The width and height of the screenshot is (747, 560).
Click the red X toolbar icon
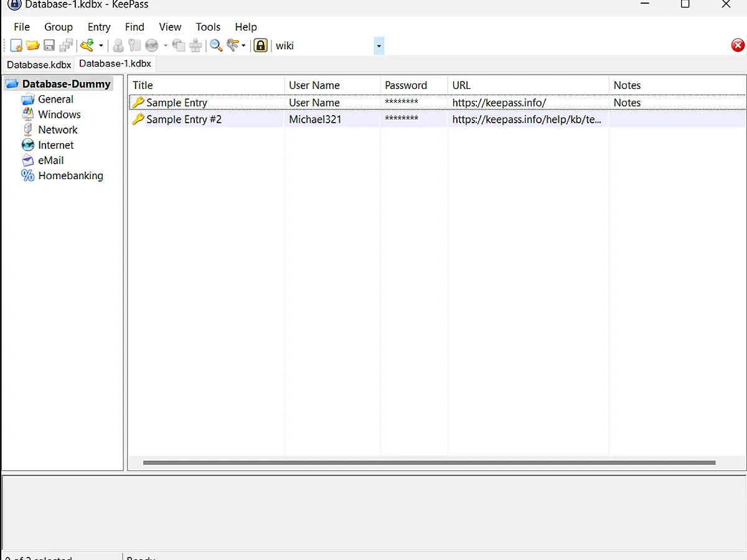[738, 45]
